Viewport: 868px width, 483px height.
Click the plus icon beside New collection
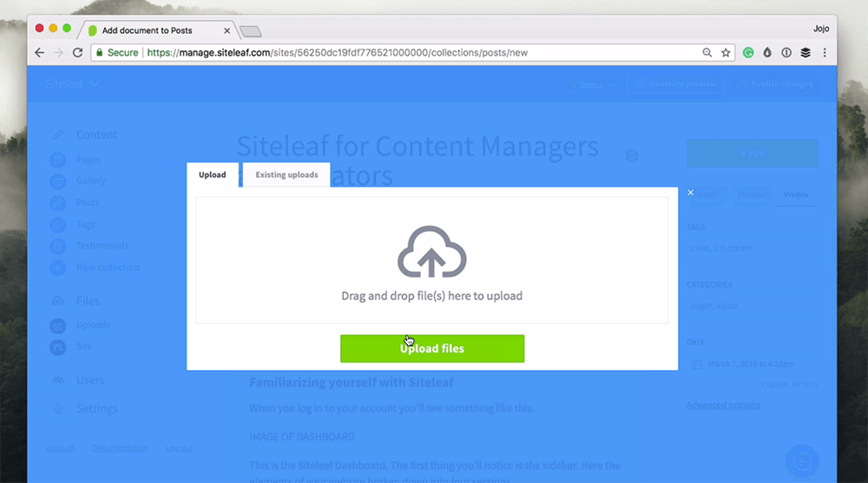[57, 268]
